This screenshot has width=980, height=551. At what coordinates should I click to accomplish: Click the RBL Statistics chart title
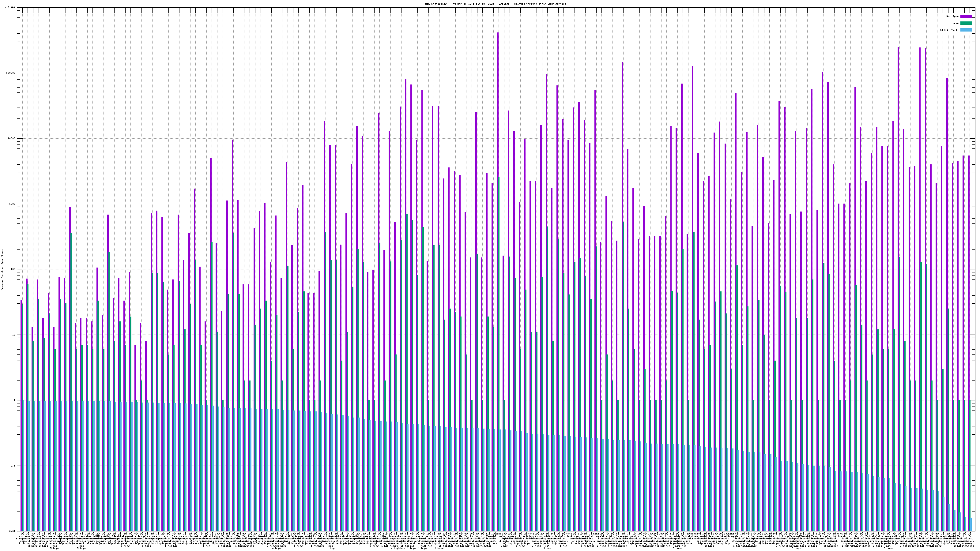pos(495,4)
